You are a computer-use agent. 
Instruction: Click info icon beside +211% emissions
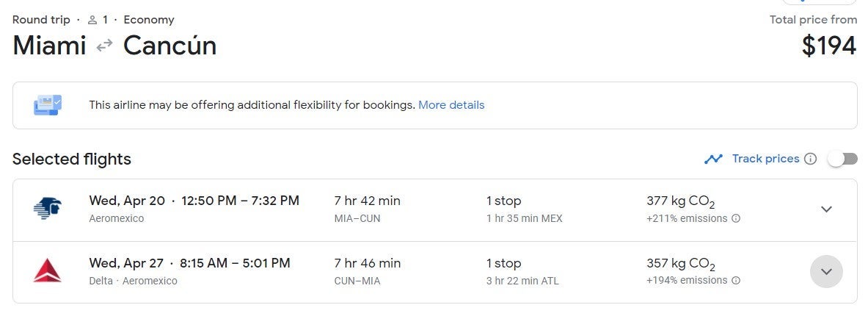point(736,218)
